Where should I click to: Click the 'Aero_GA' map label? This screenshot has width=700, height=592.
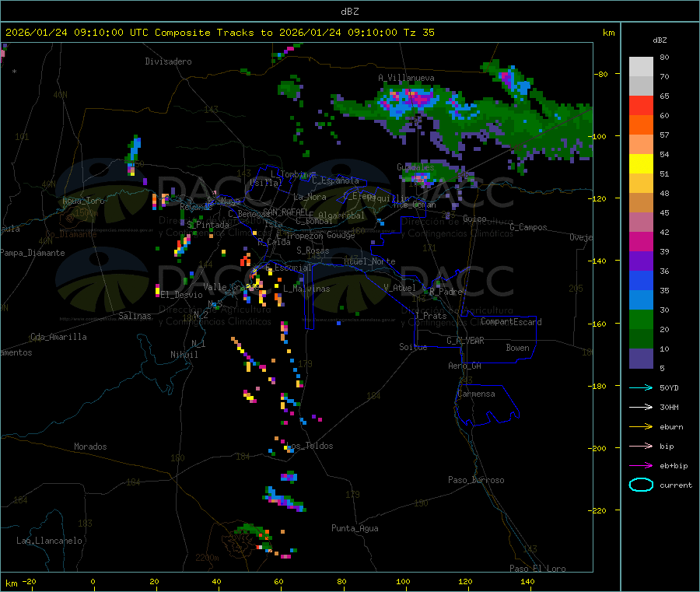coord(465,366)
